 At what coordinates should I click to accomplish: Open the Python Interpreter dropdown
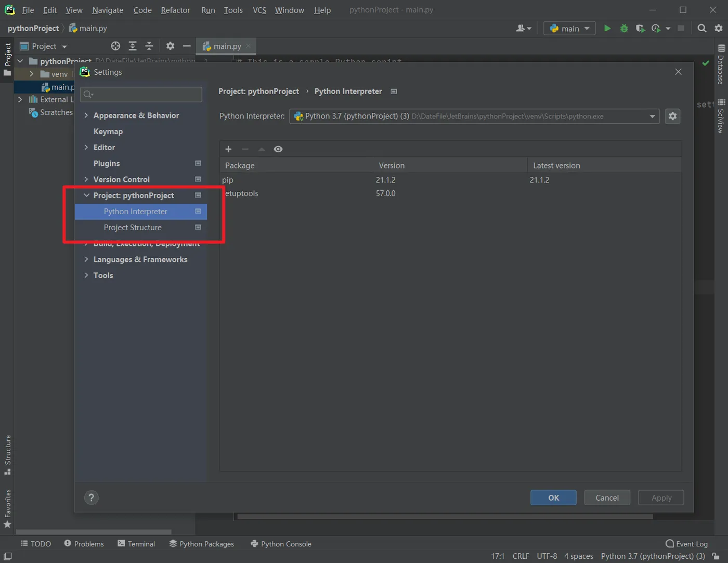click(474, 116)
